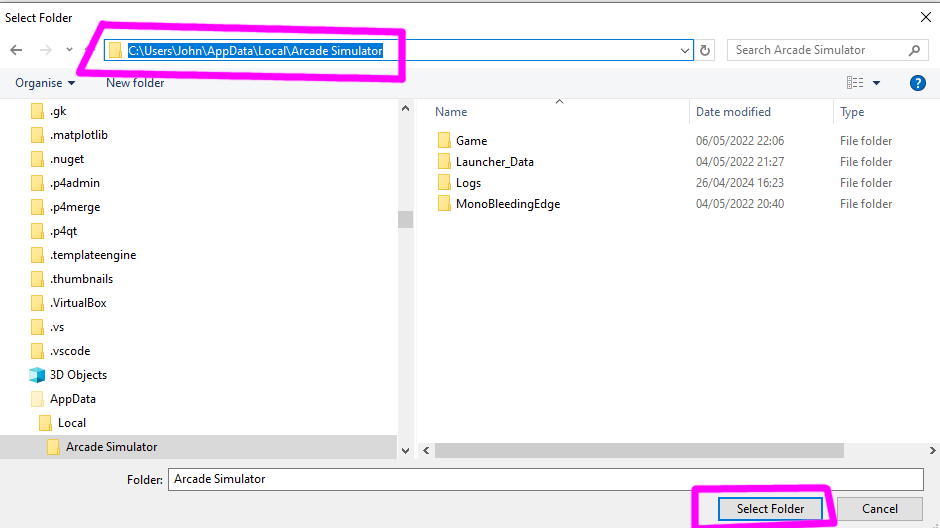Click the view layout icon
940x528 pixels.
point(855,83)
